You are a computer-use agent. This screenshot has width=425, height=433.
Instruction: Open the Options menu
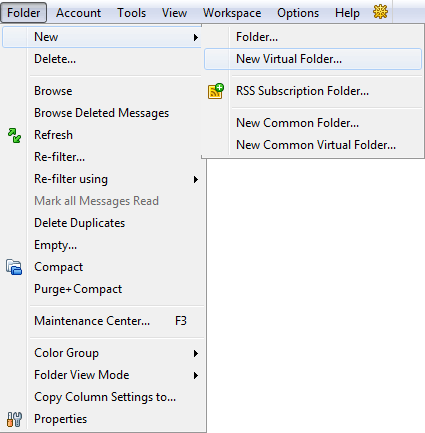(298, 13)
